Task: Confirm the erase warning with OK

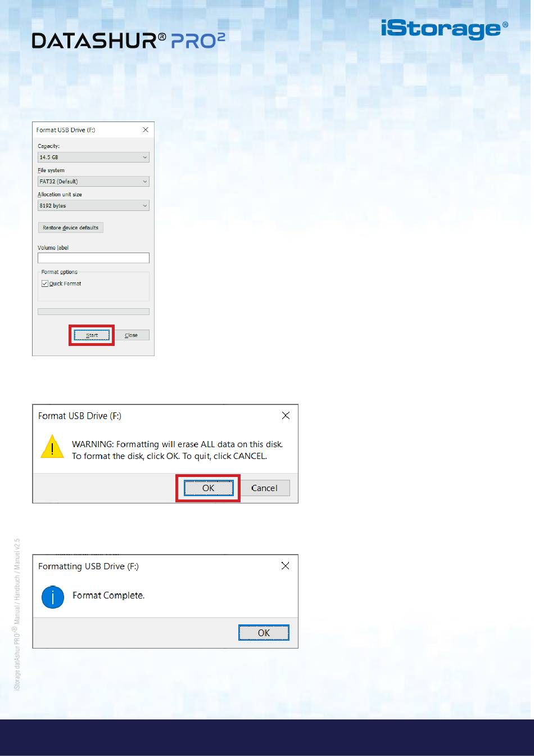Action: [x=209, y=488]
